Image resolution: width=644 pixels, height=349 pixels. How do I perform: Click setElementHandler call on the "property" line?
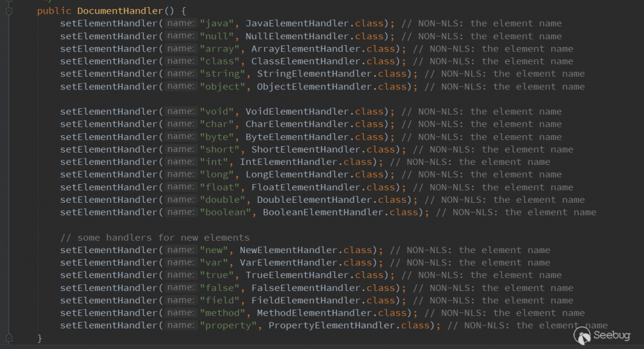108,325
